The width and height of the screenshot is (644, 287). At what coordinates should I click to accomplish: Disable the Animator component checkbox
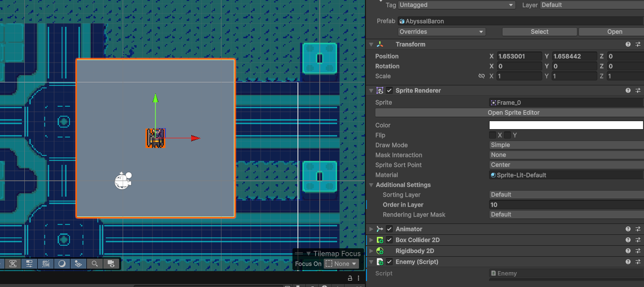(x=389, y=229)
